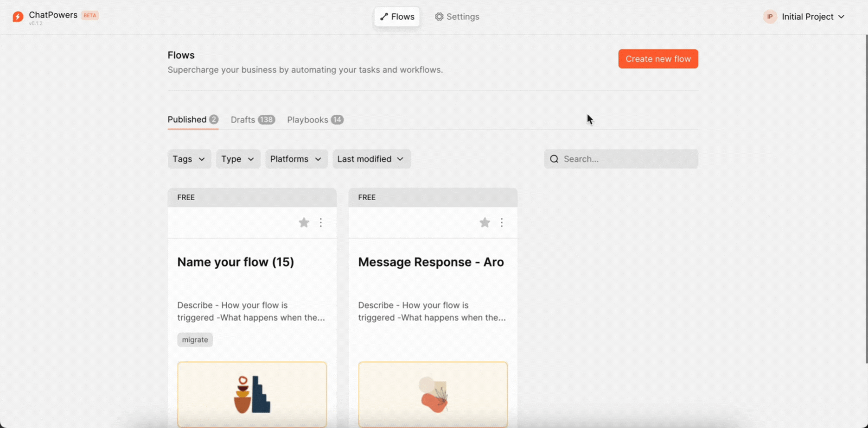
Task: Open more options on Message Response - Aro
Action: (x=502, y=223)
